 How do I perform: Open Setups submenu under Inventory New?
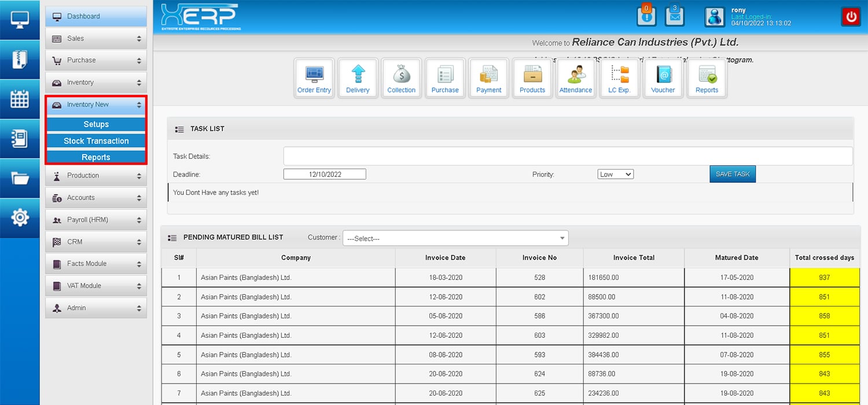(x=96, y=124)
